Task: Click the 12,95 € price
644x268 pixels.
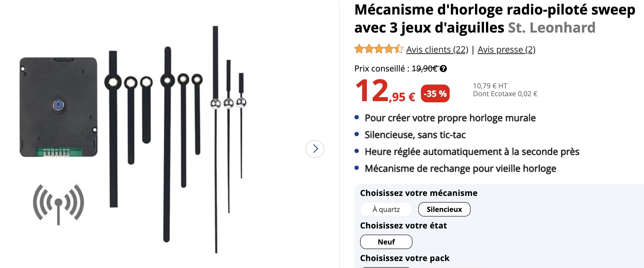Action: [385, 92]
